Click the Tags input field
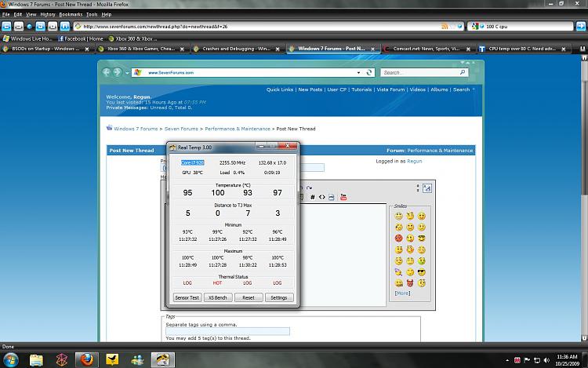The image size is (588, 368). (x=227, y=331)
